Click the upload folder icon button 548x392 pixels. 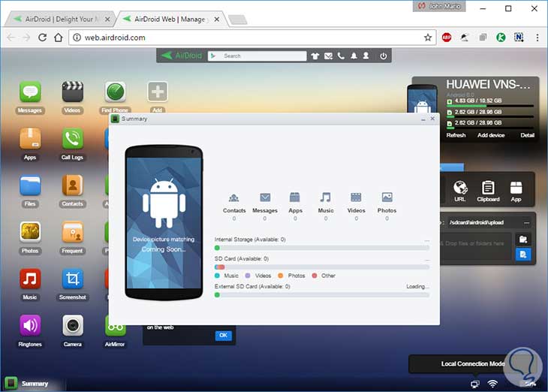point(523,240)
